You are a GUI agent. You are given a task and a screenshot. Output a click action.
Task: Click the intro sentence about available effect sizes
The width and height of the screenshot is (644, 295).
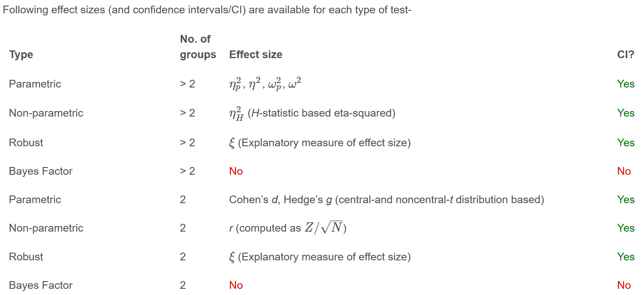pos(207,10)
